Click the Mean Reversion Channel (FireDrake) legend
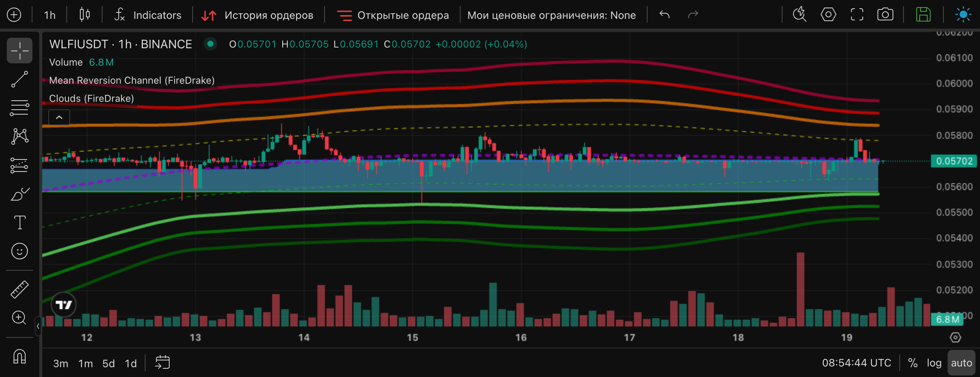Image resolution: width=980 pixels, height=377 pixels. 132,80
